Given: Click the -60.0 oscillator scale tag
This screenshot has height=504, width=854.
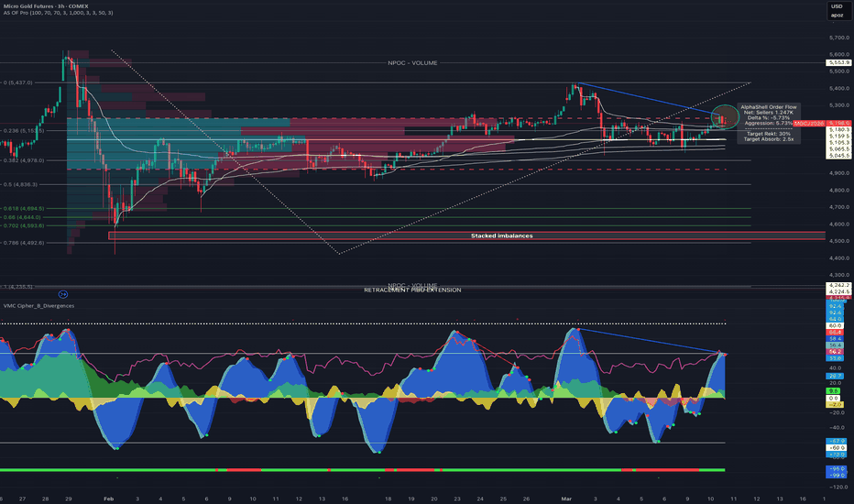Looking at the screenshot, I should coord(836,447).
